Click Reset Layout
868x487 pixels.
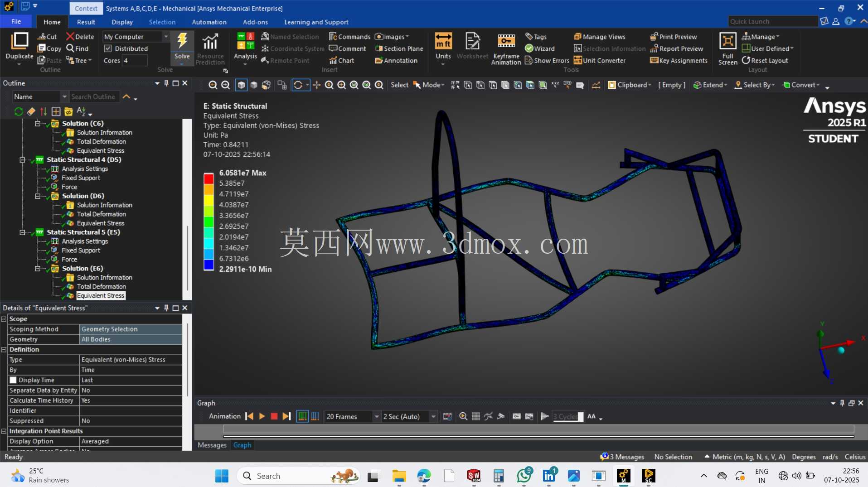point(765,60)
